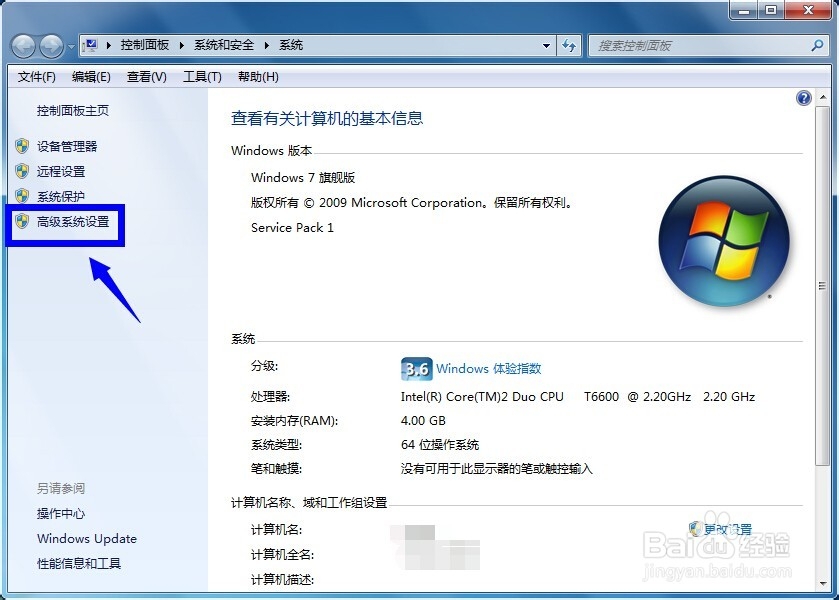Close the System window
The image size is (839, 600).
click(809, 10)
